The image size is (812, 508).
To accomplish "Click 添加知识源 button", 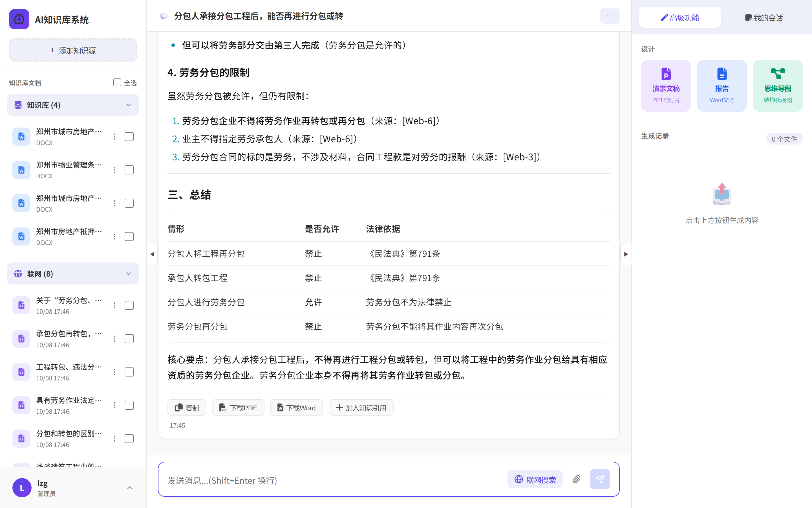I will (73, 50).
